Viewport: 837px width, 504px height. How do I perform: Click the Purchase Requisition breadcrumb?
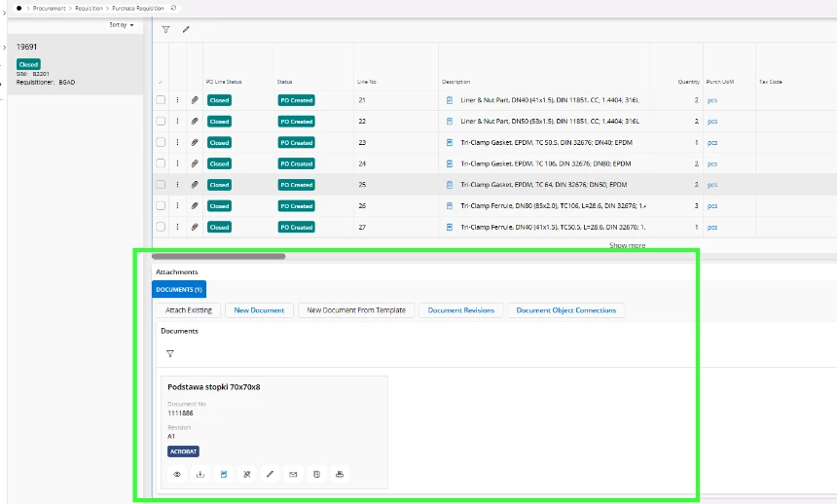[x=138, y=8]
